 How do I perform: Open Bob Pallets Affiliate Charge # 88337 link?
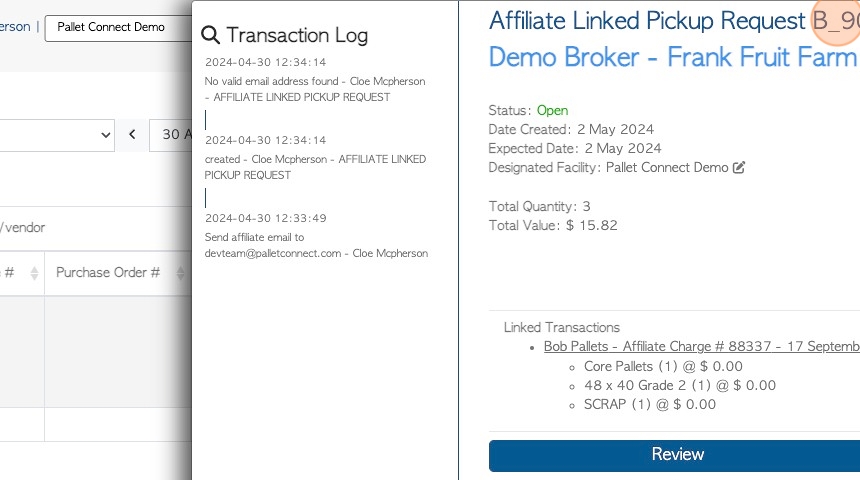[701, 347]
